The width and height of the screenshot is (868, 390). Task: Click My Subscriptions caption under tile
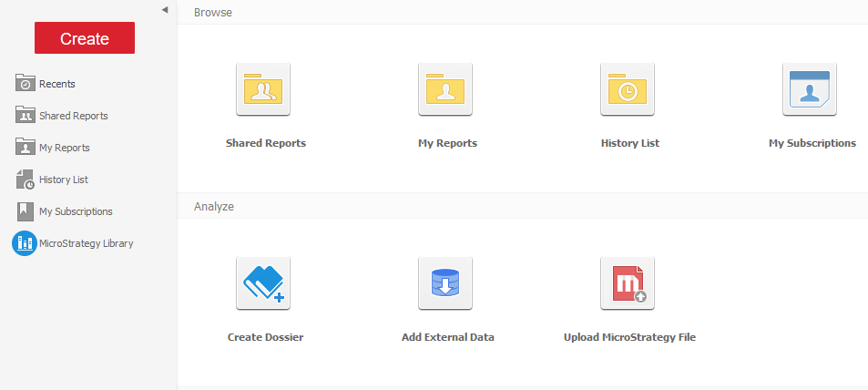(x=812, y=143)
